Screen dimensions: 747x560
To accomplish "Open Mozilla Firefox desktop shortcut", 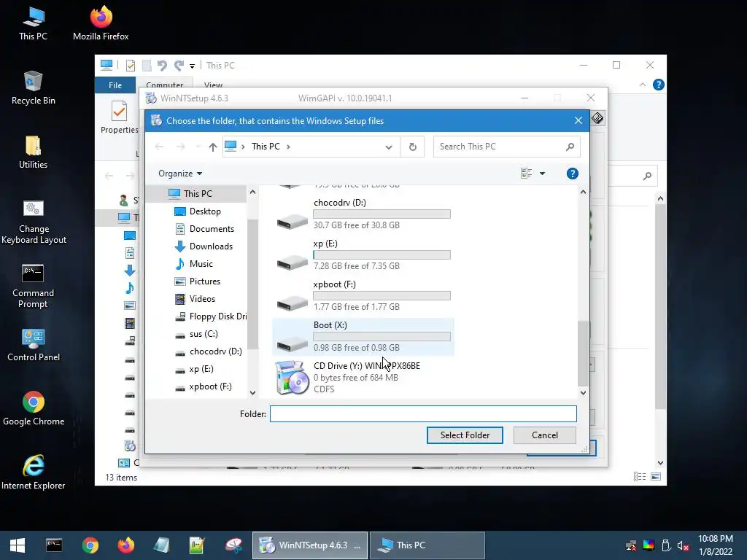I will tap(101, 24).
